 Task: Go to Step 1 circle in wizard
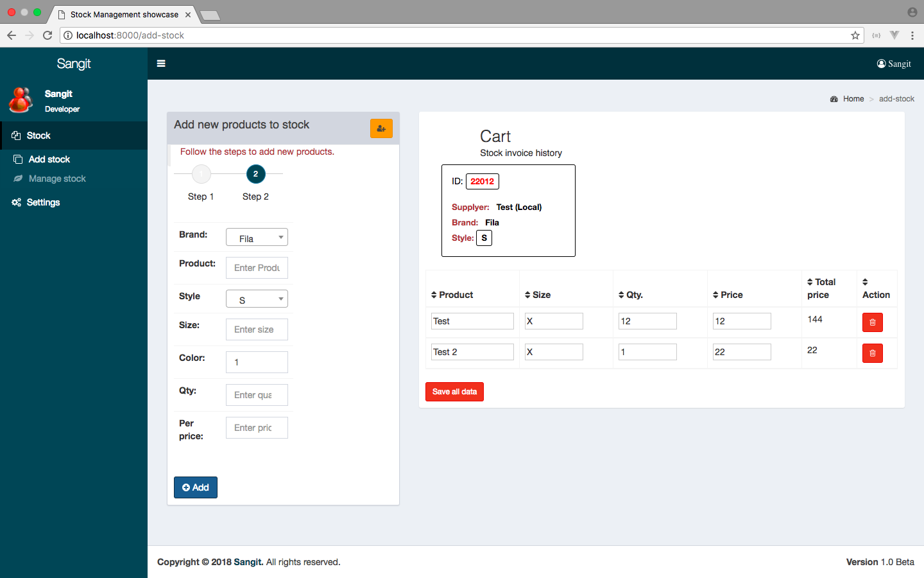[x=201, y=174]
